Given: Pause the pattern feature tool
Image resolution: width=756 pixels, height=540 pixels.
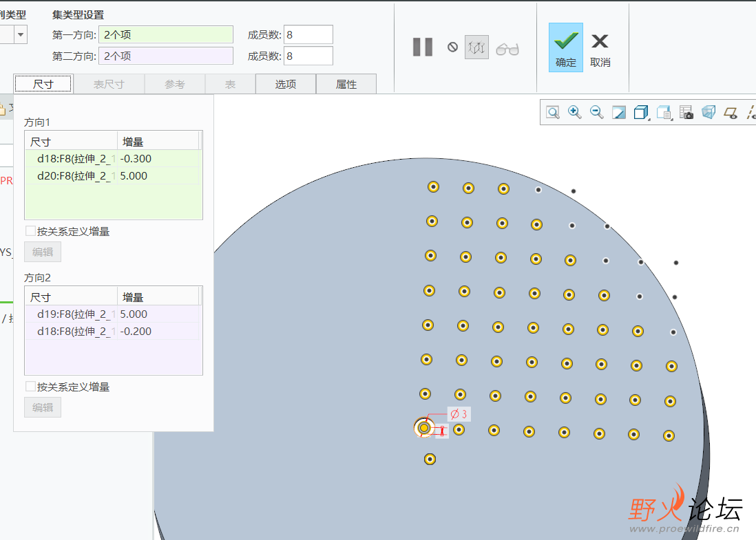Looking at the screenshot, I should coord(422,47).
